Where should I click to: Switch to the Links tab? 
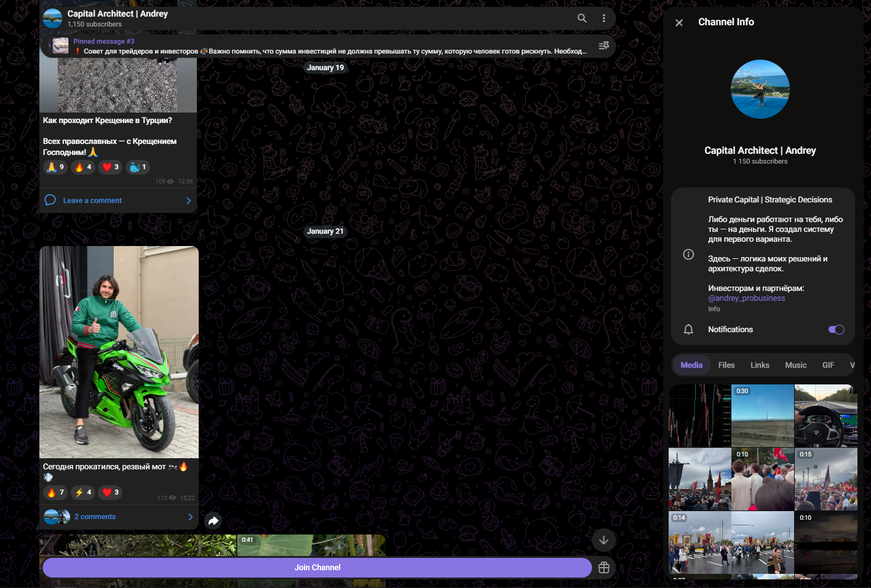(x=760, y=365)
